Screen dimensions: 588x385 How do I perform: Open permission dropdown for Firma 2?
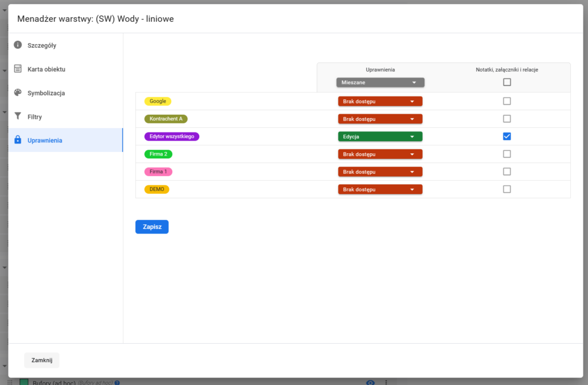tap(380, 154)
